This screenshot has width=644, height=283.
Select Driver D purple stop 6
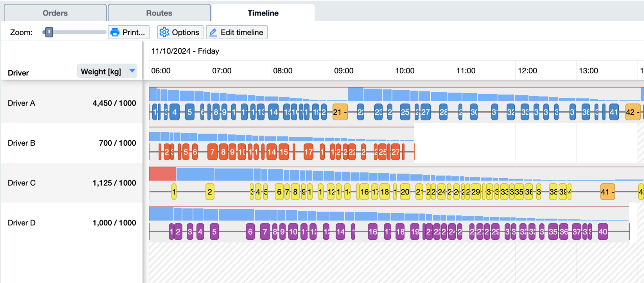[250, 232]
